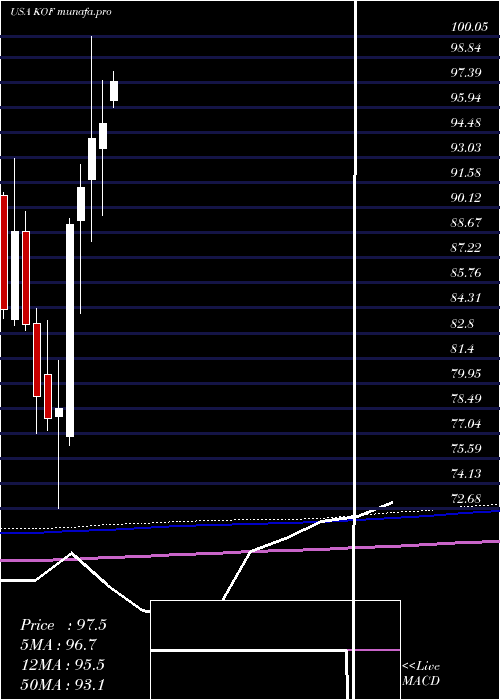Image resolution: width=500 pixels, height=700 pixels.
Task: Click the 100.05 price axis label
Action: click(x=469, y=27)
